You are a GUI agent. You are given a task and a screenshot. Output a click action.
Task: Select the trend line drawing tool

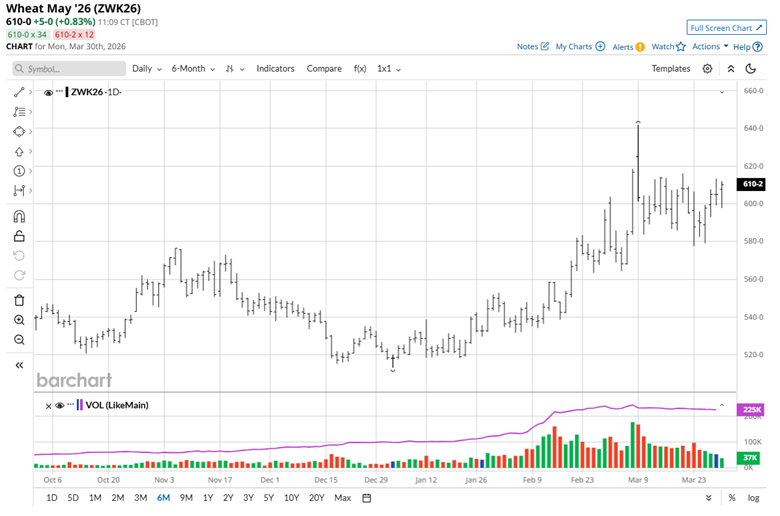click(19, 92)
